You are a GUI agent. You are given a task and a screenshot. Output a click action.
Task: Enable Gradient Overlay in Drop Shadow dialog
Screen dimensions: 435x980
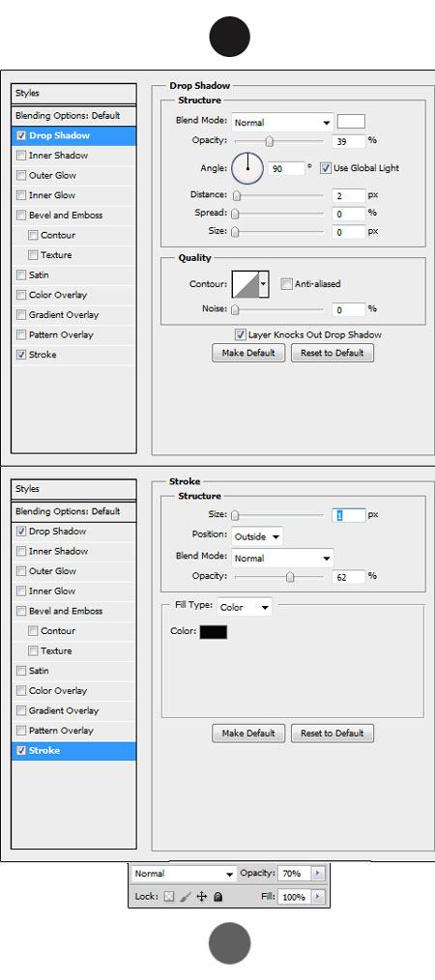[x=21, y=315]
